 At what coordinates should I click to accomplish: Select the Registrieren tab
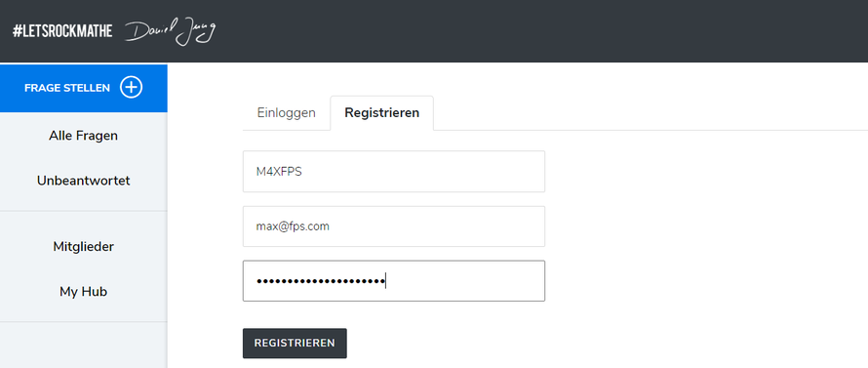pyautogui.click(x=382, y=113)
